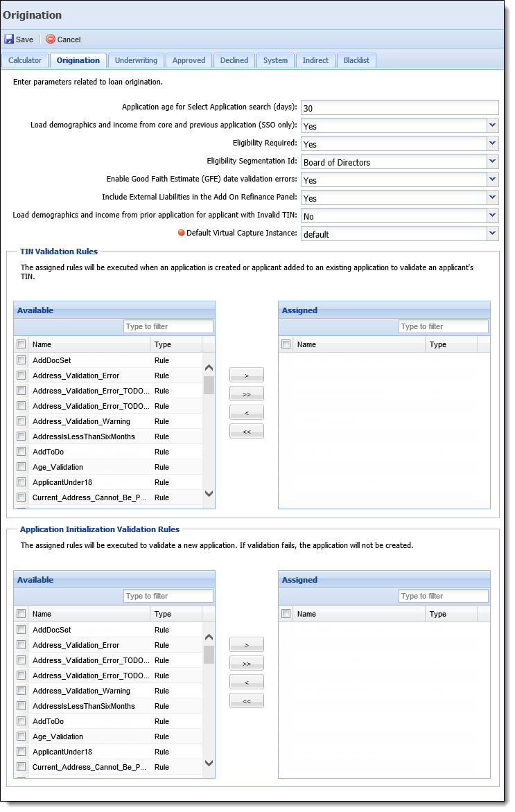
Task: Switch to the System tab
Action: (x=275, y=60)
